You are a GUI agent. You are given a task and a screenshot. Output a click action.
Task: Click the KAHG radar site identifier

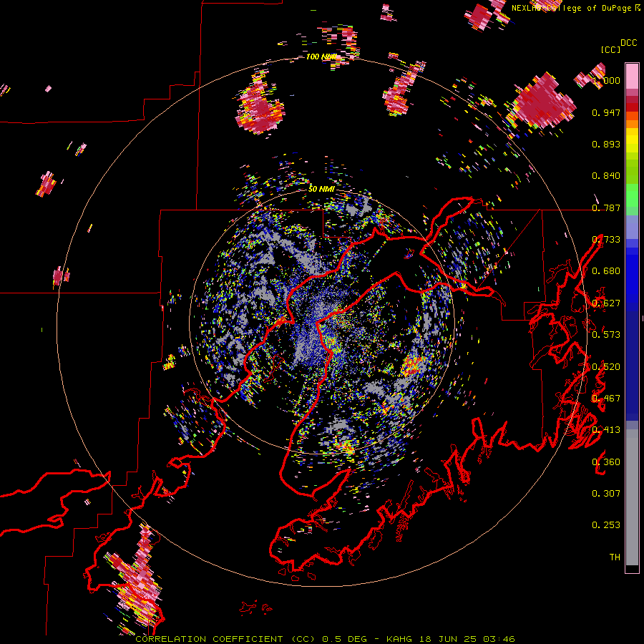[399, 639]
